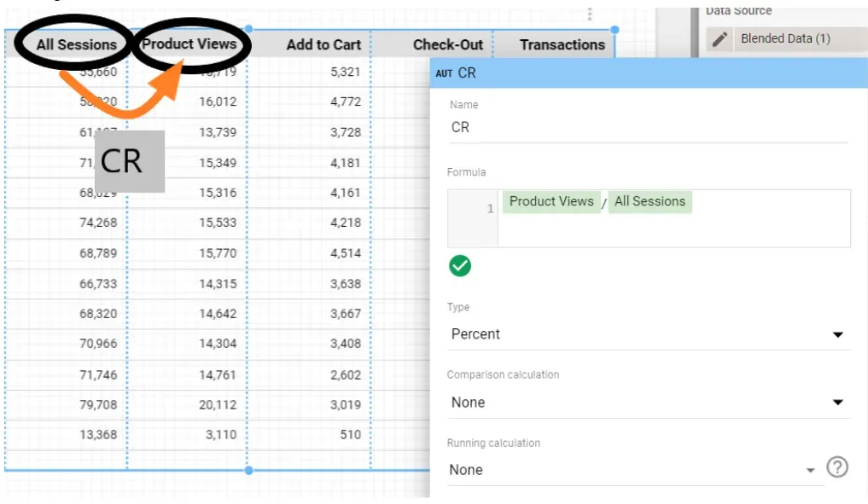Sort by the Transactions column header
The width and height of the screenshot is (868, 504).
point(562,45)
